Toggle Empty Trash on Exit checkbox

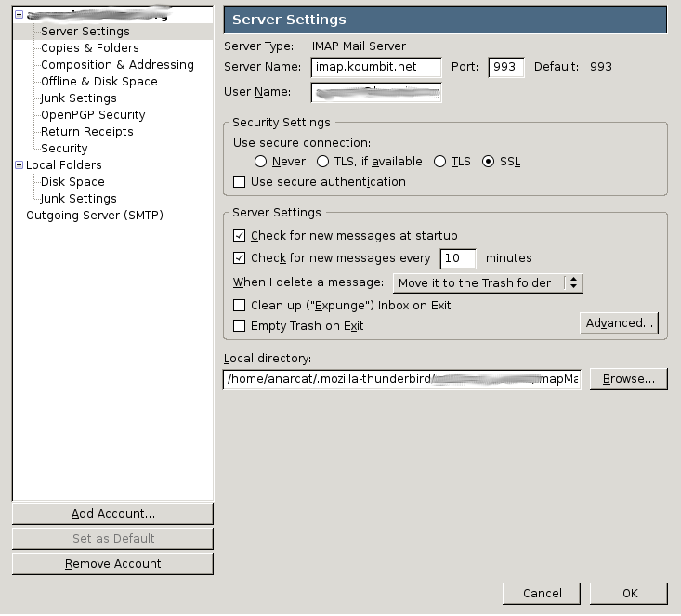pos(240,326)
